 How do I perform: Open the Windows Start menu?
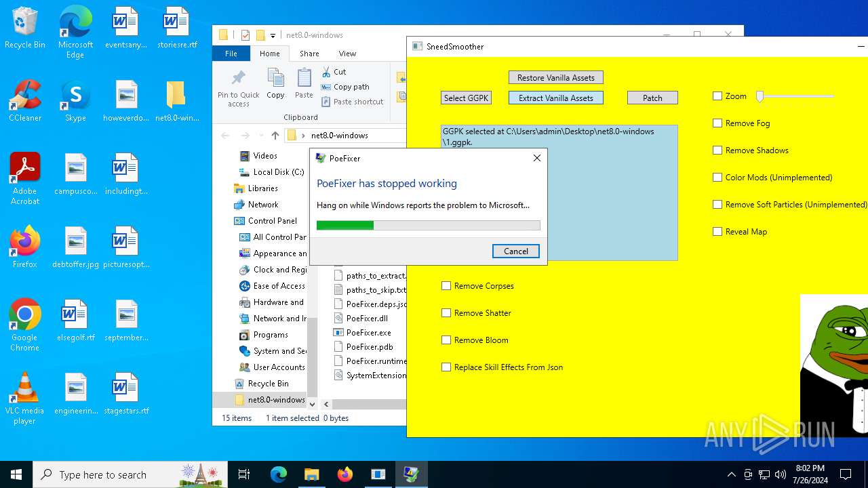tap(16, 474)
